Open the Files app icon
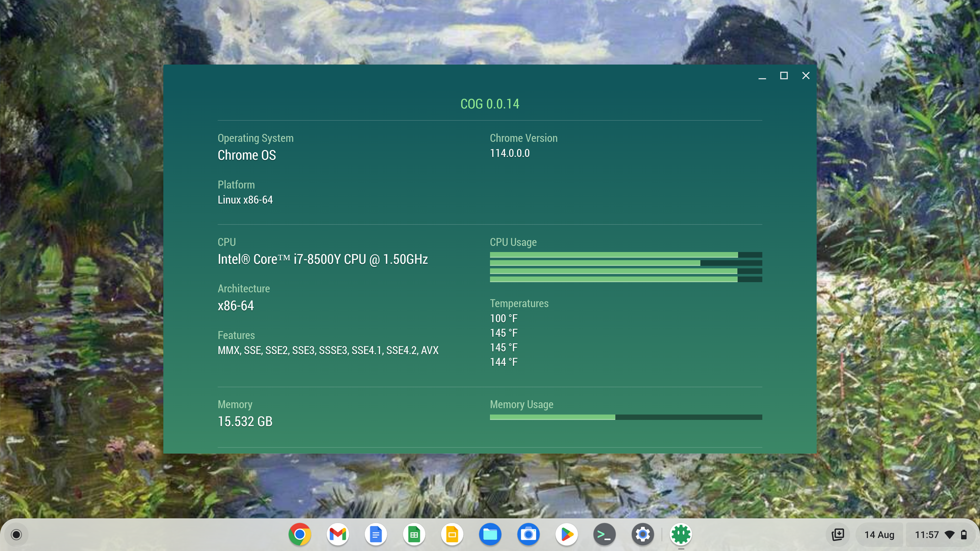980x551 pixels. (x=490, y=534)
